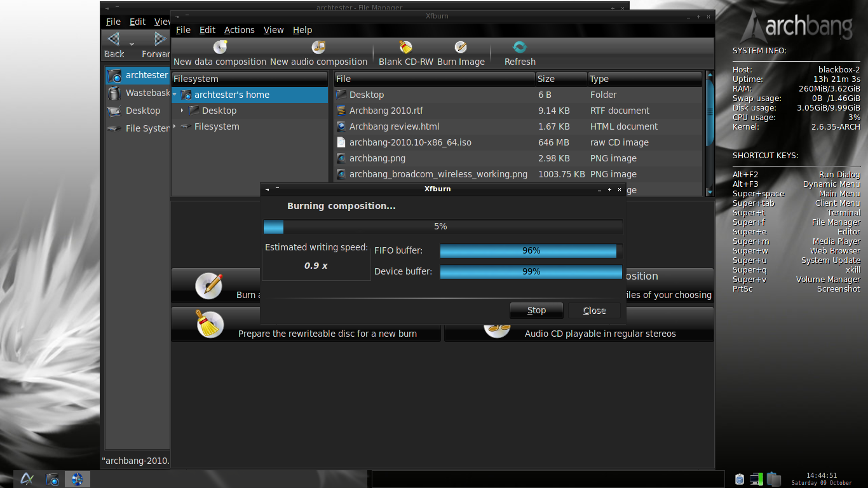Screen dimensions: 868x488
Task: Stop the burning process
Action: pyautogui.click(x=536, y=310)
